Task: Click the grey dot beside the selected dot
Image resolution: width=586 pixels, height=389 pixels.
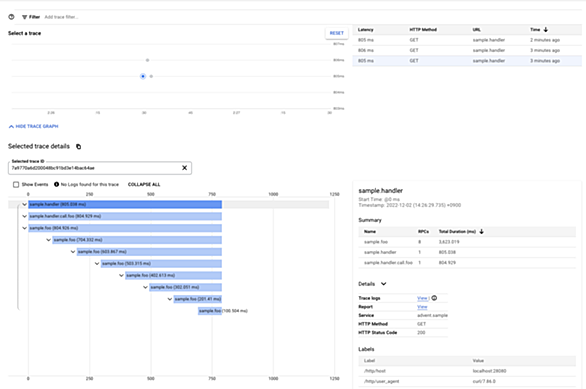Action: (151, 76)
